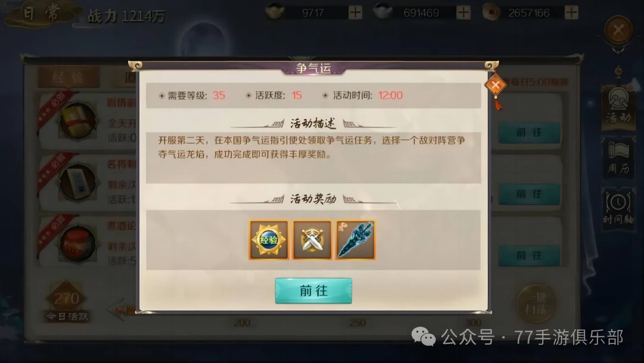This screenshot has height=363, width=644.
Task: Select the crossed swords reward icon
Action: click(x=312, y=240)
